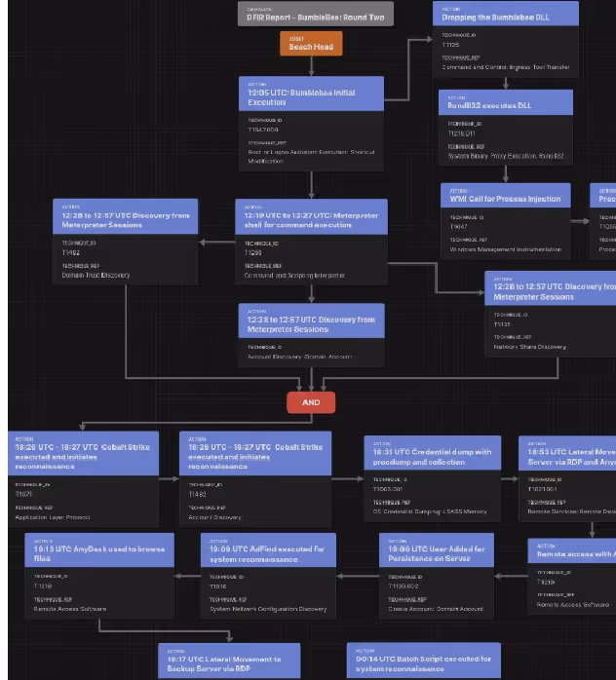
Task: Click 'Command and Scripting Interpreter' text
Action: click(294, 276)
